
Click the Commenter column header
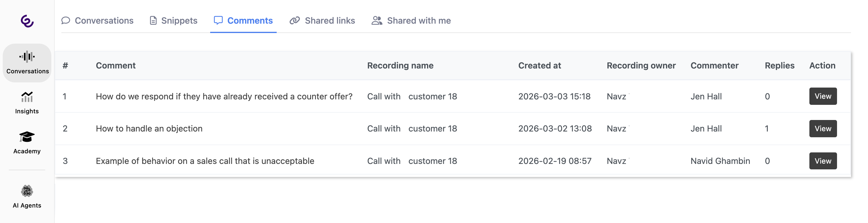(714, 65)
